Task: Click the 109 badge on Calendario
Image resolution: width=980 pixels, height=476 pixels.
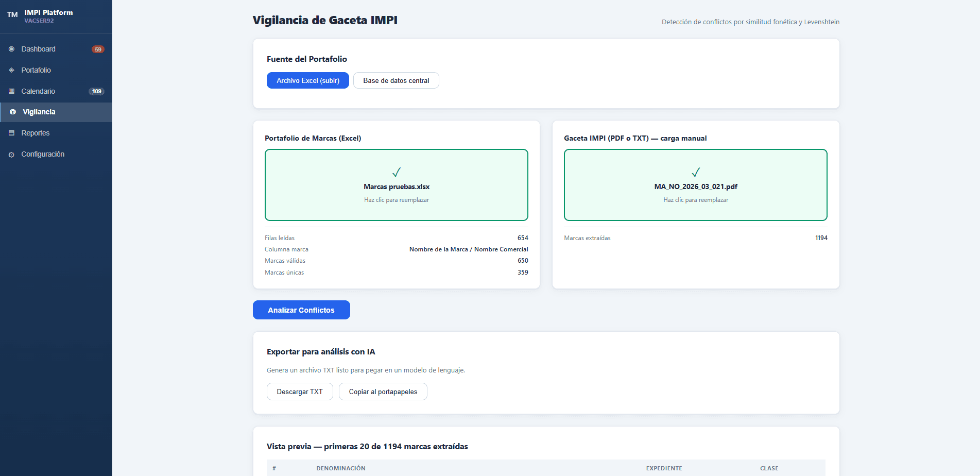Action: pyautogui.click(x=97, y=91)
